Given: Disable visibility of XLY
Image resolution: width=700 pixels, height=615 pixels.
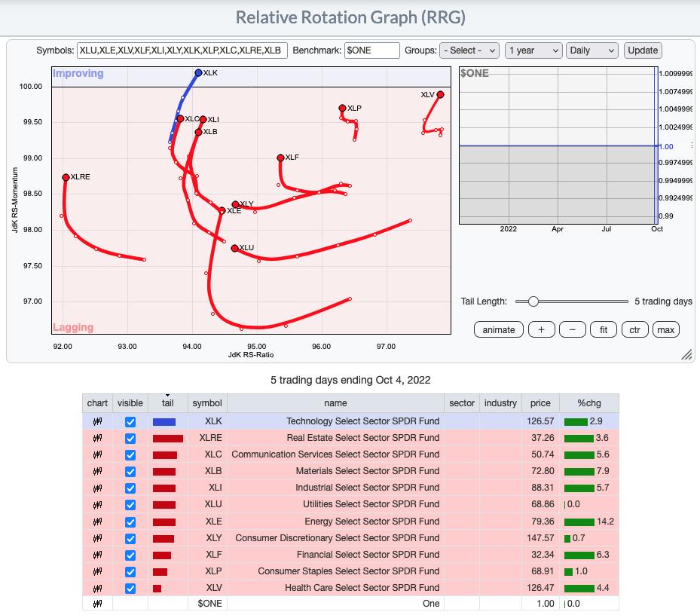Looking at the screenshot, I should (130, 538).
